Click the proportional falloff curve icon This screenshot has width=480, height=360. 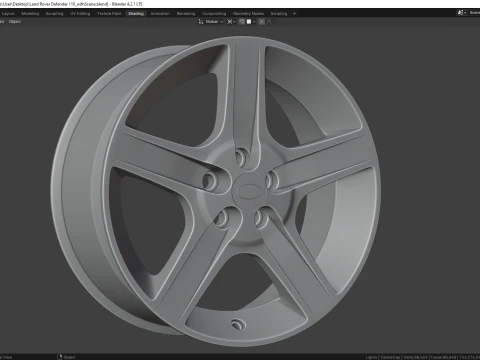(x=270, y=22)
